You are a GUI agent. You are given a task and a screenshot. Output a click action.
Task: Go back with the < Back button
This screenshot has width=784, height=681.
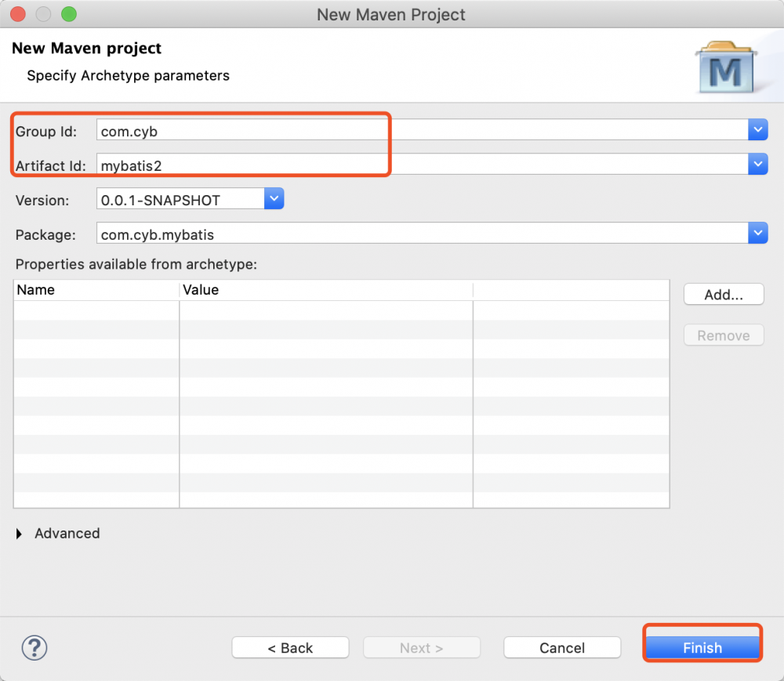click(x=291, y=647)
